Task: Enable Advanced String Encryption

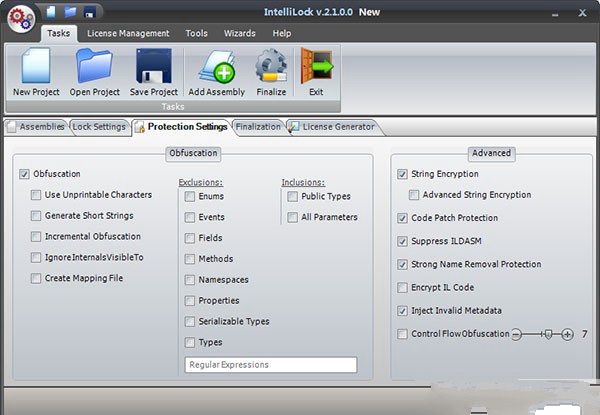Action: tap(414, 195)
